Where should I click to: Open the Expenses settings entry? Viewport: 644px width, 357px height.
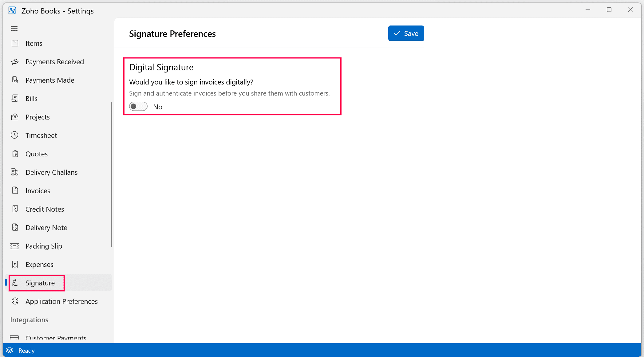pyautogui.click(x=39, y=264)
